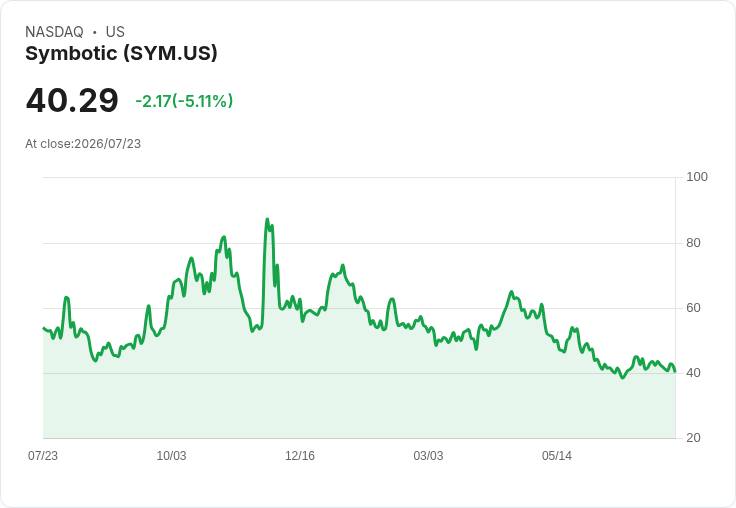736x508 pixels.
Task: Select the 40 y-axis label
Action: coord(693,373)
